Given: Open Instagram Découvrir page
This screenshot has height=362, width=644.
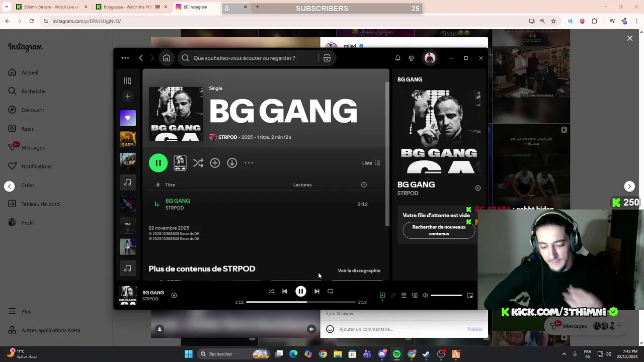Looking at the screenshot, I should 26,110.
